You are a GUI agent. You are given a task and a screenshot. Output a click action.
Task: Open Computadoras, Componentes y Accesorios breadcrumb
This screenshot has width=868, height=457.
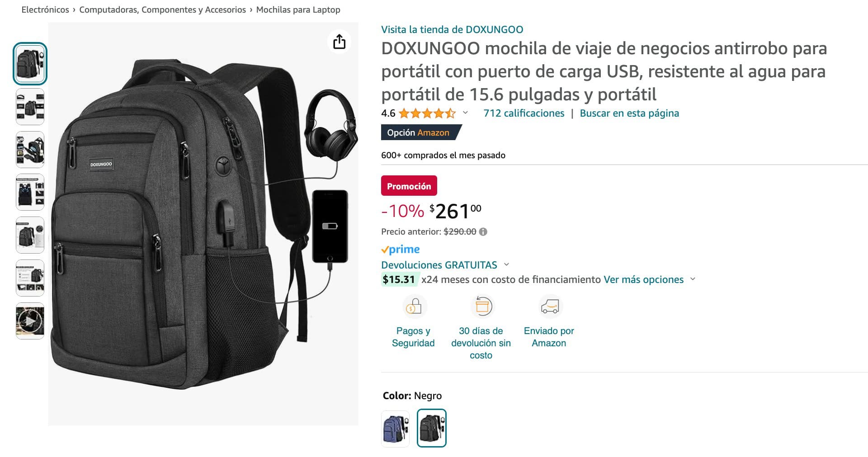163,9
